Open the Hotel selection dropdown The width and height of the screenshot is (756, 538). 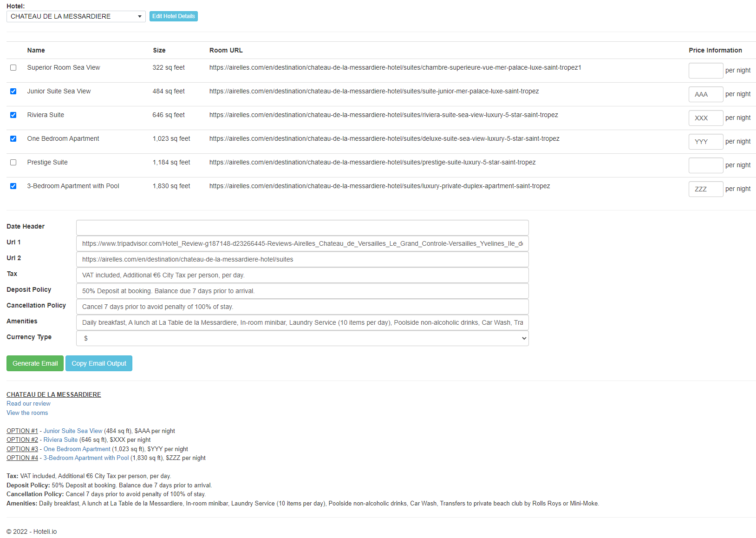(76, 16)
